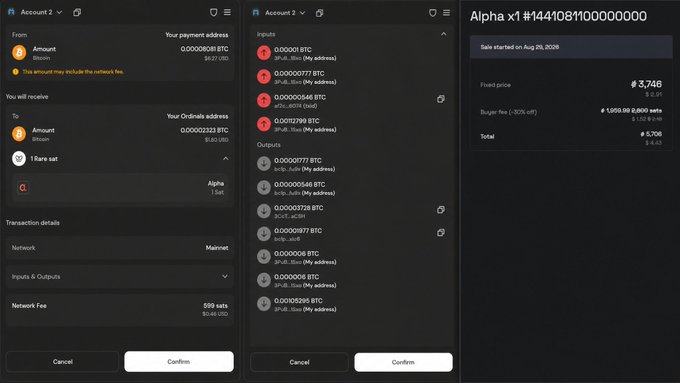Screen dimensions: 680x383
Task: Open Account 2 dropdown in transaction summary panel
Action: click(x=41, y=12)
